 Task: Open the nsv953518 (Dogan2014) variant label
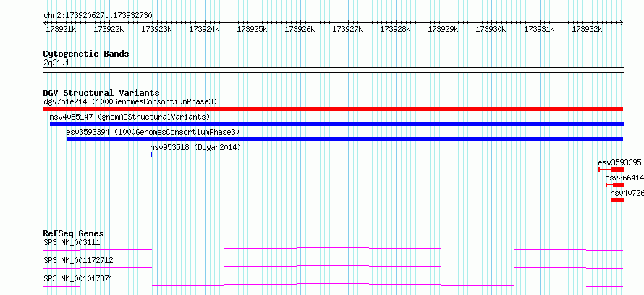coord(195,148)
